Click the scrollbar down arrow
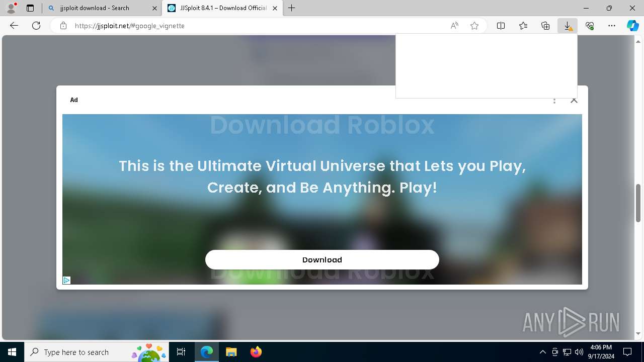This screenshot has width=644, height=362. pyautogui.click(x=638, y=333)
